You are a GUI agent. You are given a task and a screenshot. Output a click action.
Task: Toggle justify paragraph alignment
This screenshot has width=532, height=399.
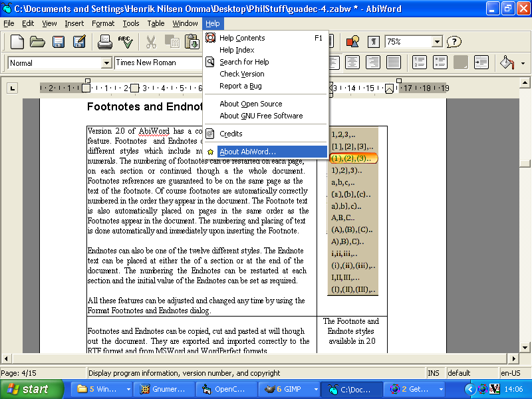click(394, 63)
